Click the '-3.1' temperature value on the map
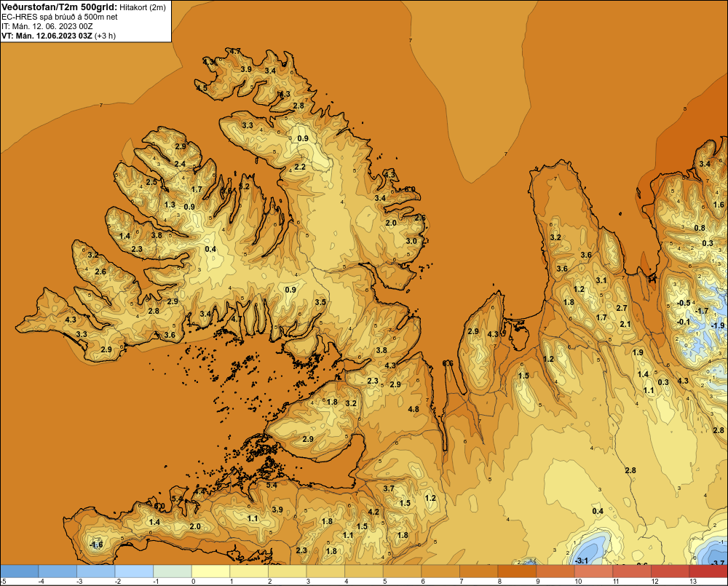Screen dimensions: 728x586 (x=581, y=561)
